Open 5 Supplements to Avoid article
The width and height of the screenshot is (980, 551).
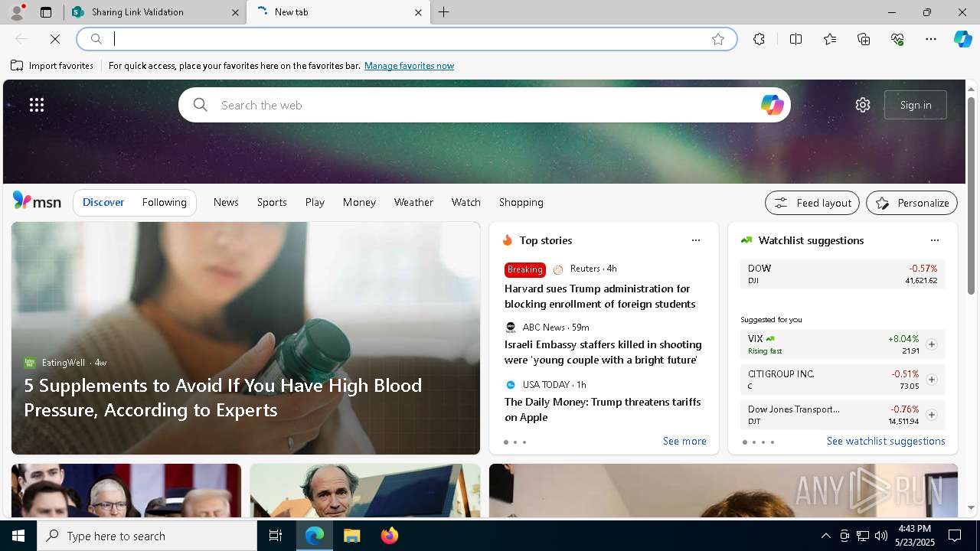coord(223,397)
